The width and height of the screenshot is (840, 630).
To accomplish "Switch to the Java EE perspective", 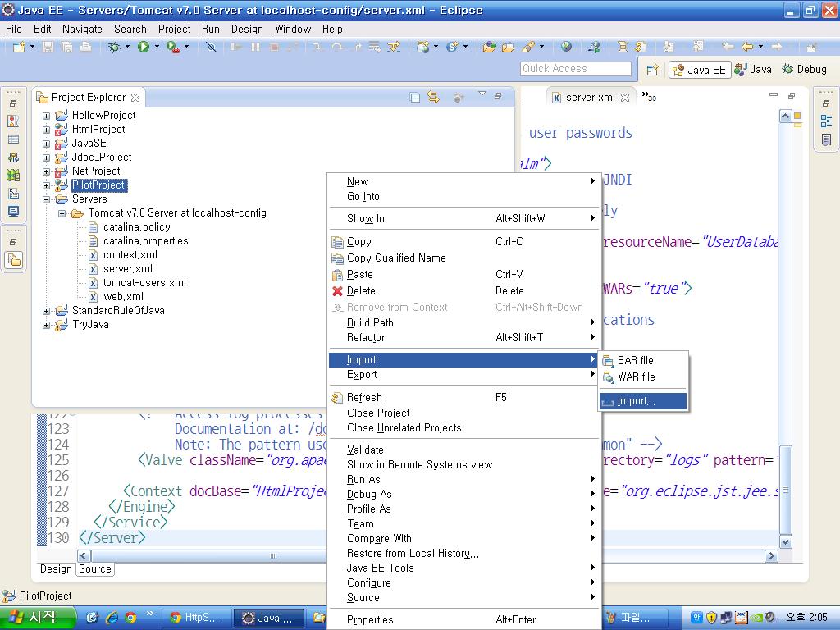I will point(699,70).
